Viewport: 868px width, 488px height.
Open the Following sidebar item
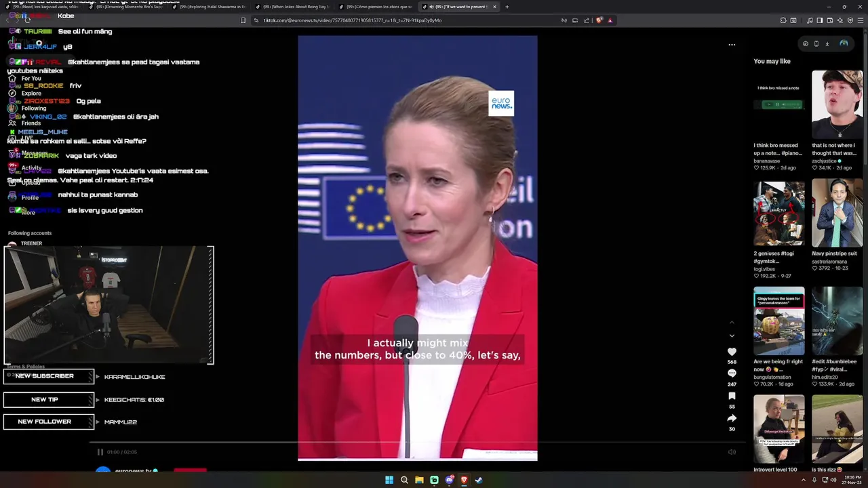pyautogui.click(x=27, y=108)
